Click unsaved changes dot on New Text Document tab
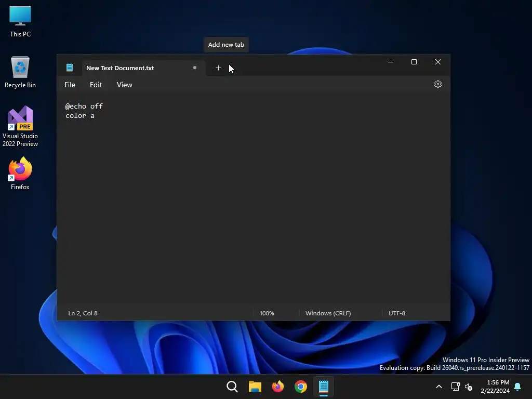This screenshot has height=399, width=532. [x=195, y=68]
